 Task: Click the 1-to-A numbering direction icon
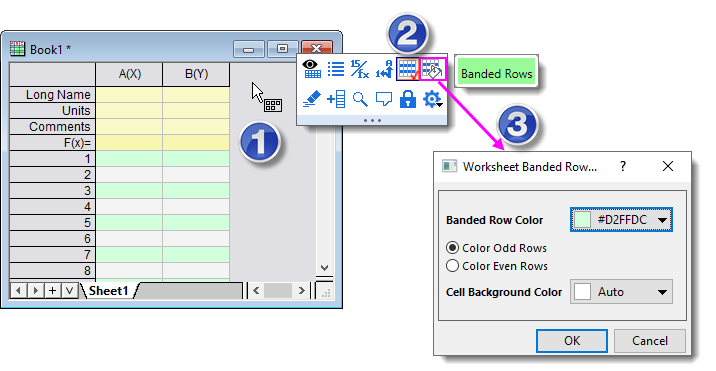pyautogui.click(x=384, y=69)
